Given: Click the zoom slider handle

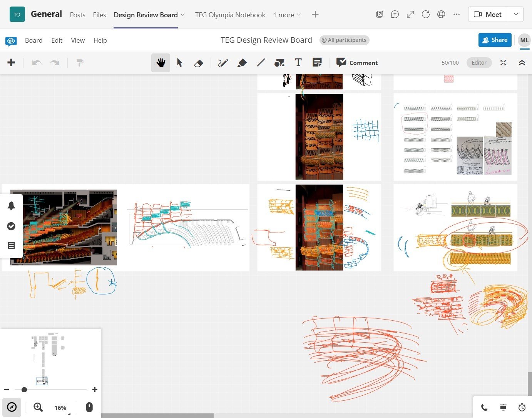Looking at the screenshot, I should (24, 390).
